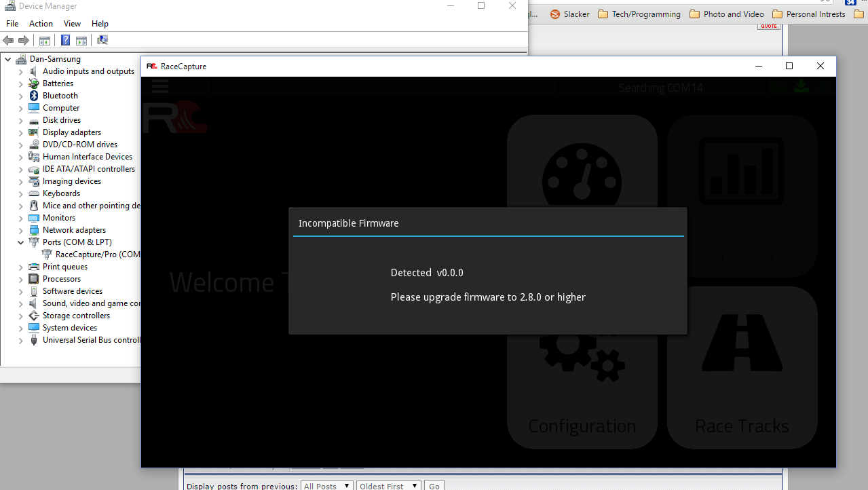868x490 pixels.
Task: Open the Help menu in Device Manager
Action: click(100, 24)
